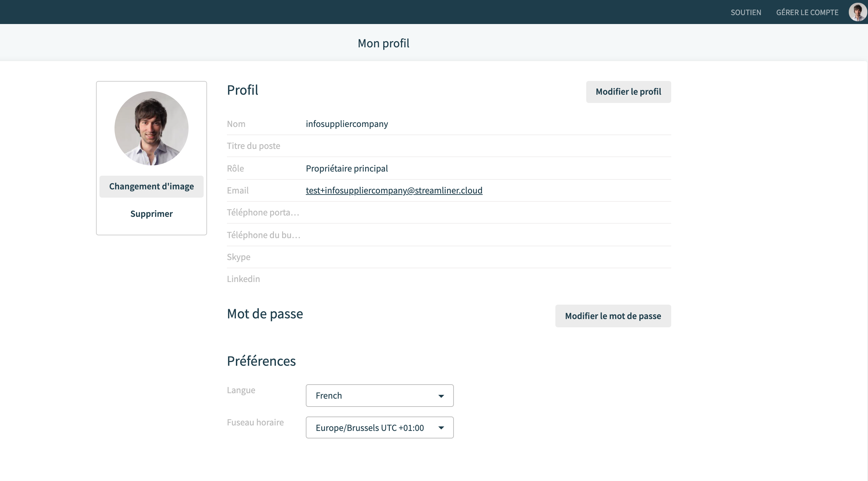Open the test+infosuppliercompany email link
Screen dimensions: 868x481
pos(394,190)
